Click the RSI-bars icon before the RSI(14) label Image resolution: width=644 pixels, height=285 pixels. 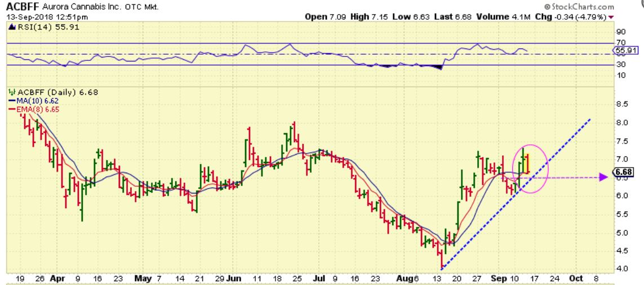(11, 27)
